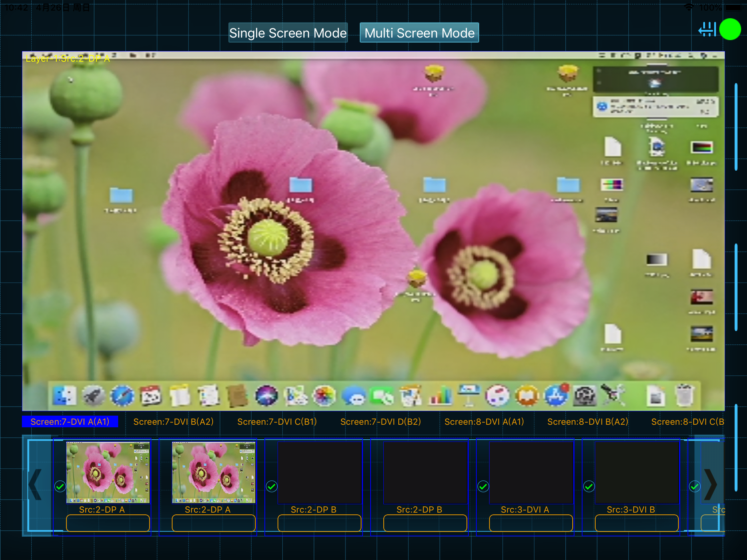The image size is (747, 560).
Task: Choose the Src:3-DVI A source thumbnail
Action: click(531, 472)
